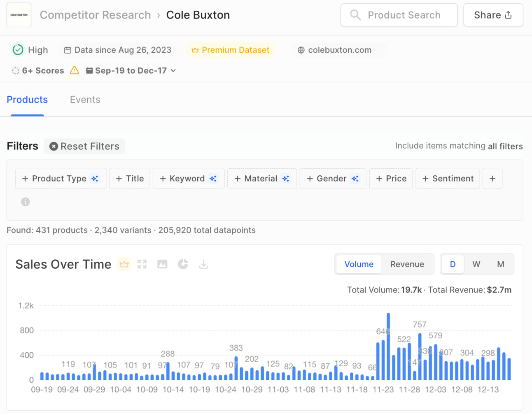Click the tallest bar near 11-23

point(388,347)
